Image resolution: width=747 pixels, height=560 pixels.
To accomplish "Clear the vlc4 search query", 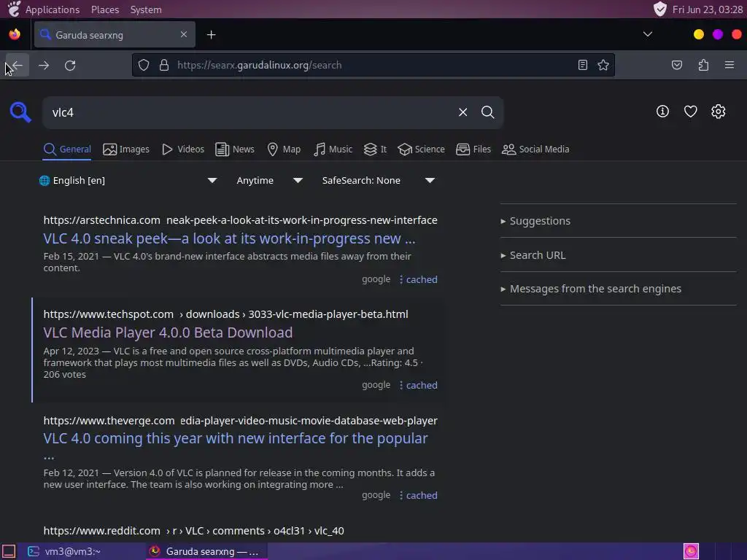I will (x=462, y=112).
